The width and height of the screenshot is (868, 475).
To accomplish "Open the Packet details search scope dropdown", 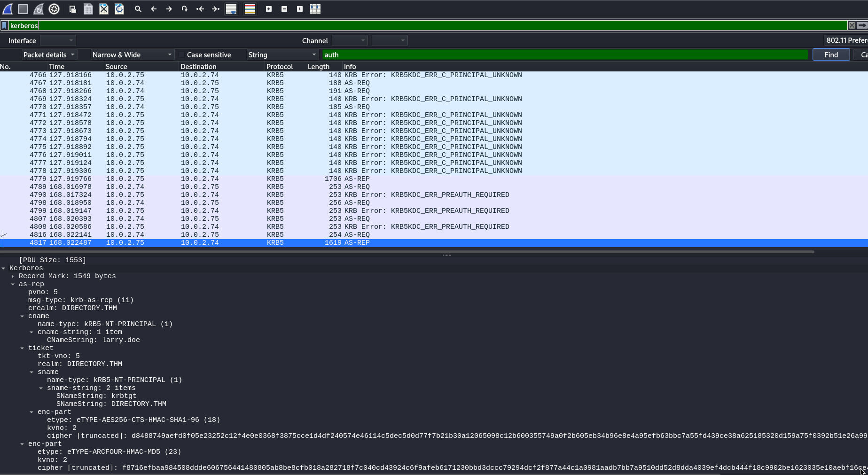I will [x=49, y=55].
